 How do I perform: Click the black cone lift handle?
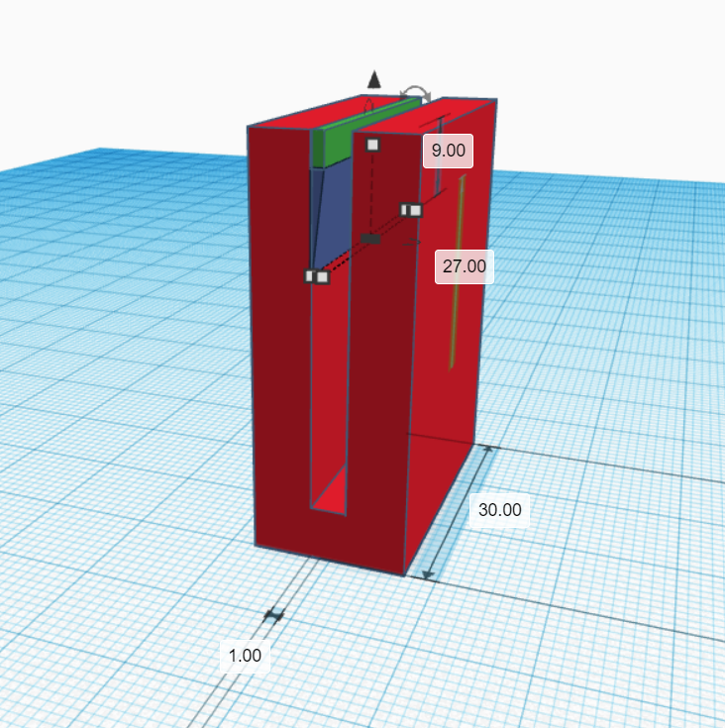[374, 79]
